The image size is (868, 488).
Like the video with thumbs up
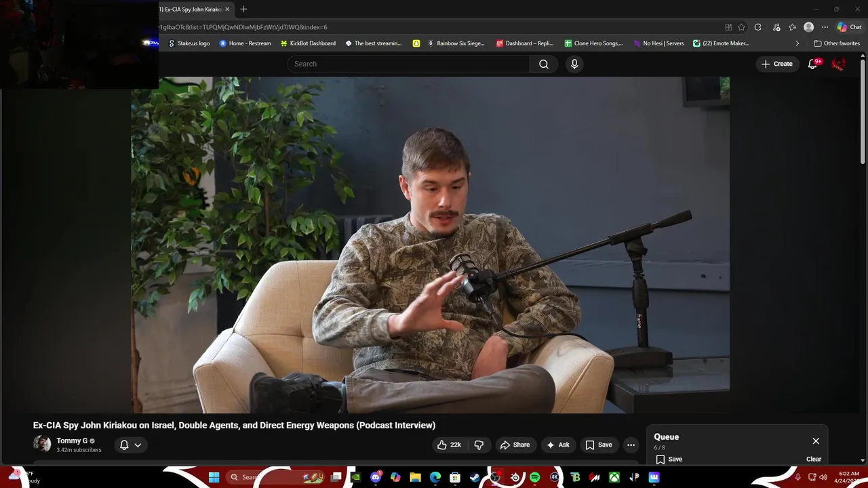[450, 445]
